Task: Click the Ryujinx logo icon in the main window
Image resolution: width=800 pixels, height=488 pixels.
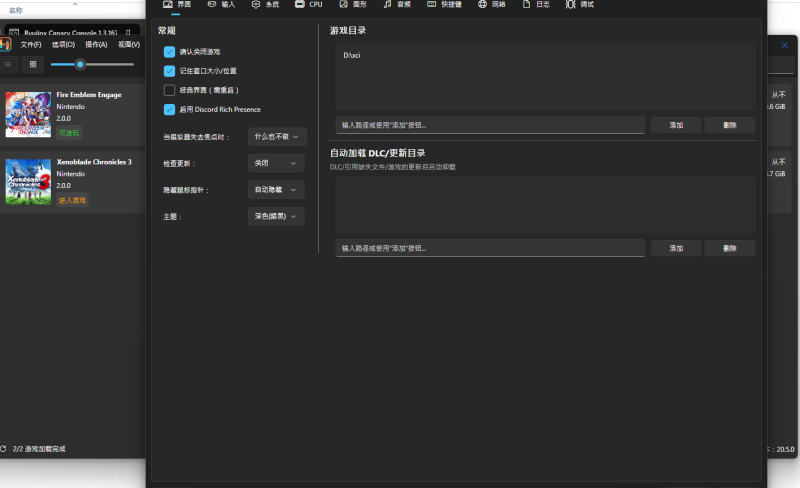Action: click(x=5, y=45)
